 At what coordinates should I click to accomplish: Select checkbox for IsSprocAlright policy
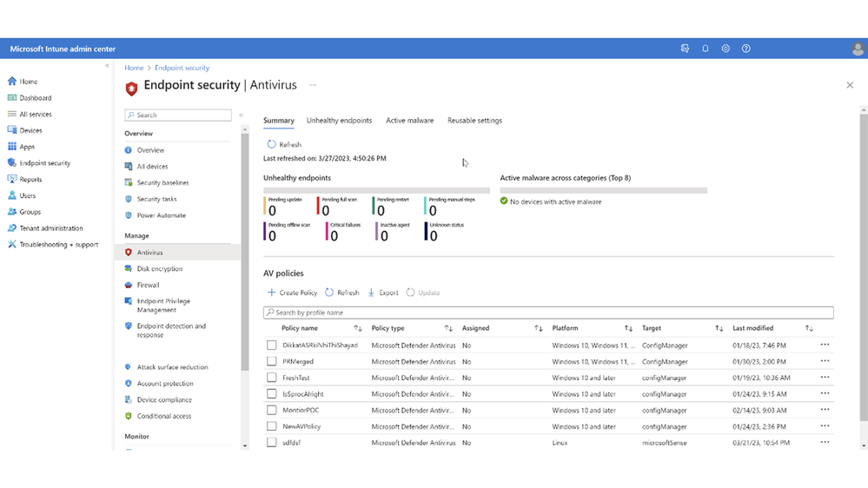click(x=271, y=394)
